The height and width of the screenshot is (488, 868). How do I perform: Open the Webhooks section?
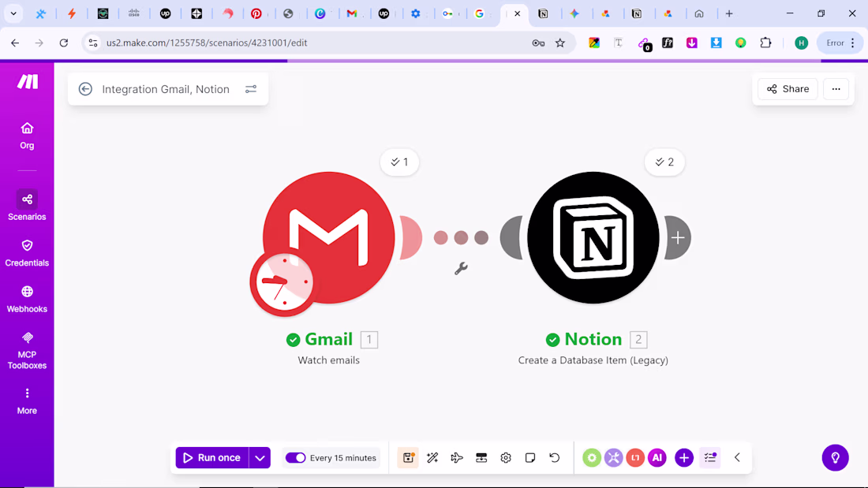point(27,300)
